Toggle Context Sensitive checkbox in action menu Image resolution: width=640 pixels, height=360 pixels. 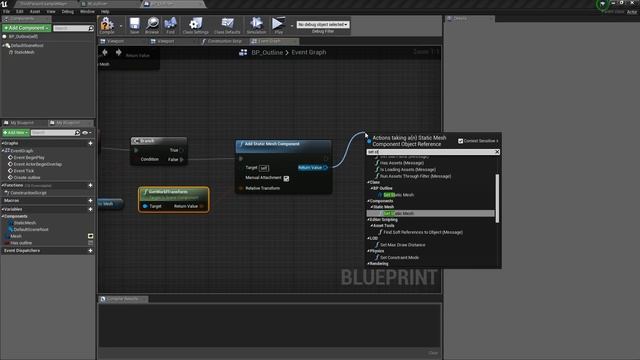[460, 141]
